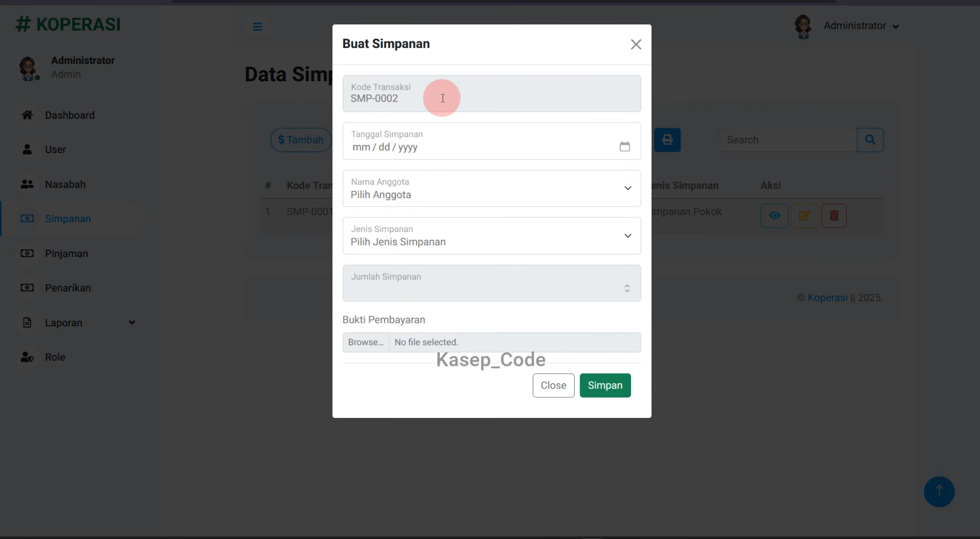This screenshot has width=980, height=539.
Task: Click the Kode Transaksi field
Action: coord(492,94)
